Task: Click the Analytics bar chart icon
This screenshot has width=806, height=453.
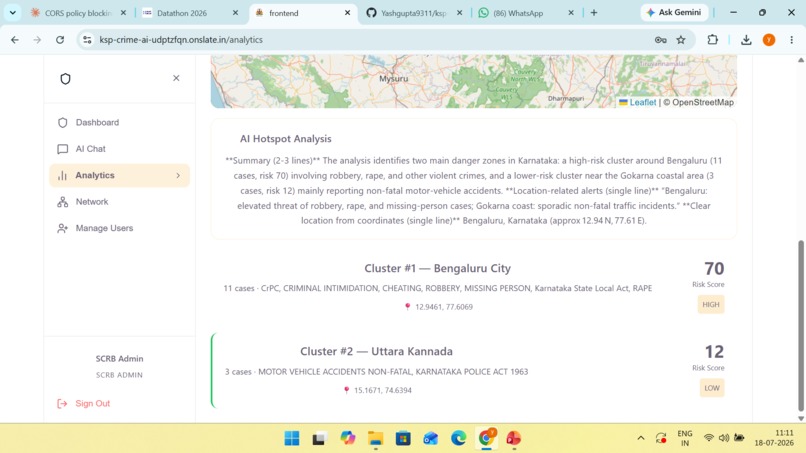Action: 63,175
